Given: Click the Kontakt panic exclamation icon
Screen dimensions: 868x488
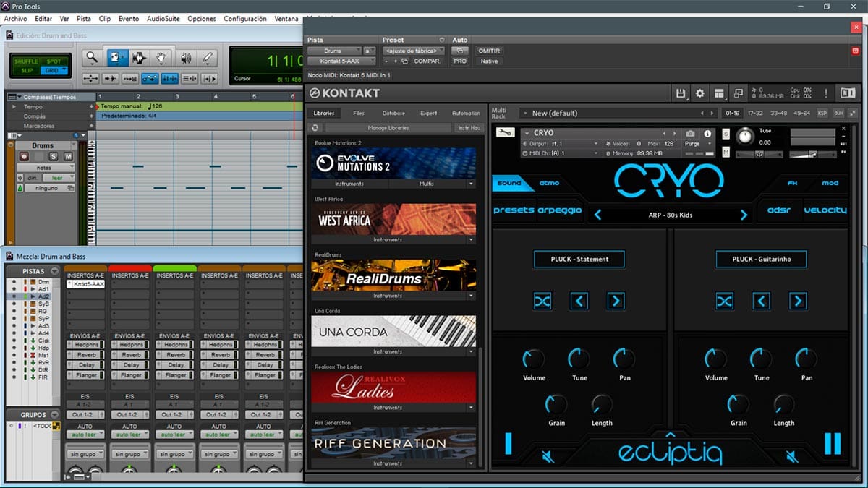Looking at the screenshot, I should [826, 93].
